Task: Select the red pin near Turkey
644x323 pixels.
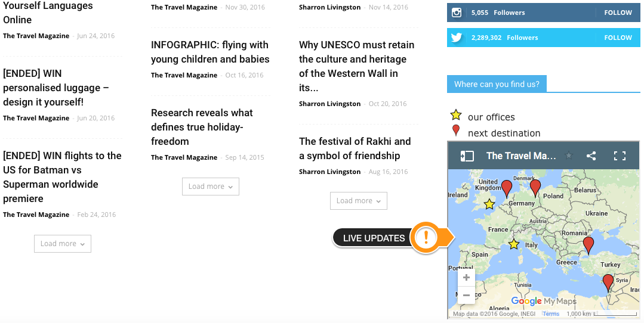Action: pyautogui.click(x=588, y=245)
